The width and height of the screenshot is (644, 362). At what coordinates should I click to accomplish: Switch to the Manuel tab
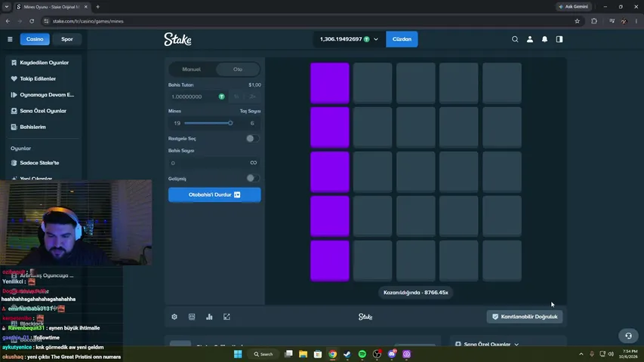[192, 69]
